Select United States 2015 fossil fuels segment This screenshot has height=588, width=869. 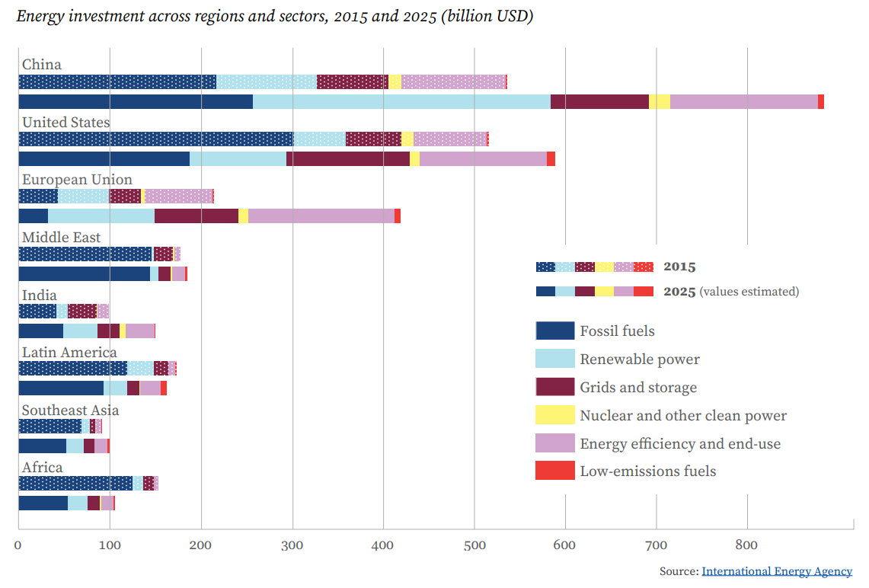[155, 139]
